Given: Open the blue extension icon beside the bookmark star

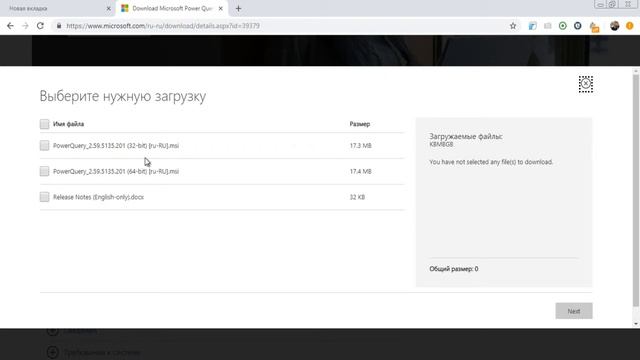Looking at the screenshot, I should pos(532,26).
